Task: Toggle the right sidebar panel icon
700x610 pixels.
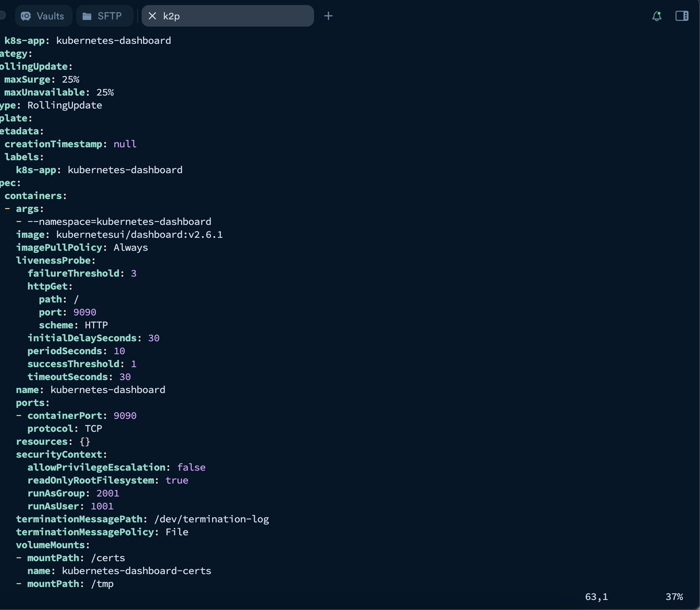Action: coord(682,16)
